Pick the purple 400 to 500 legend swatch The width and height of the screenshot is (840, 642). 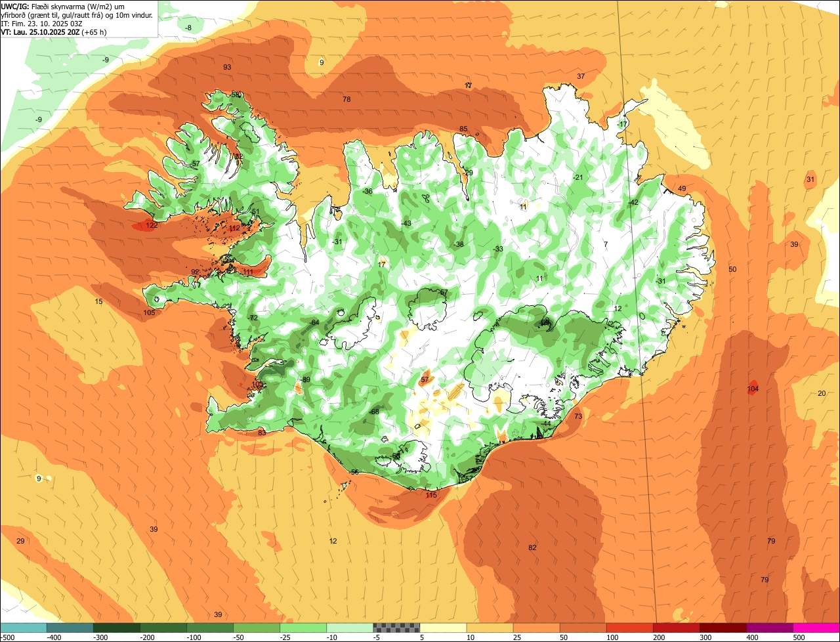point(769,628)
